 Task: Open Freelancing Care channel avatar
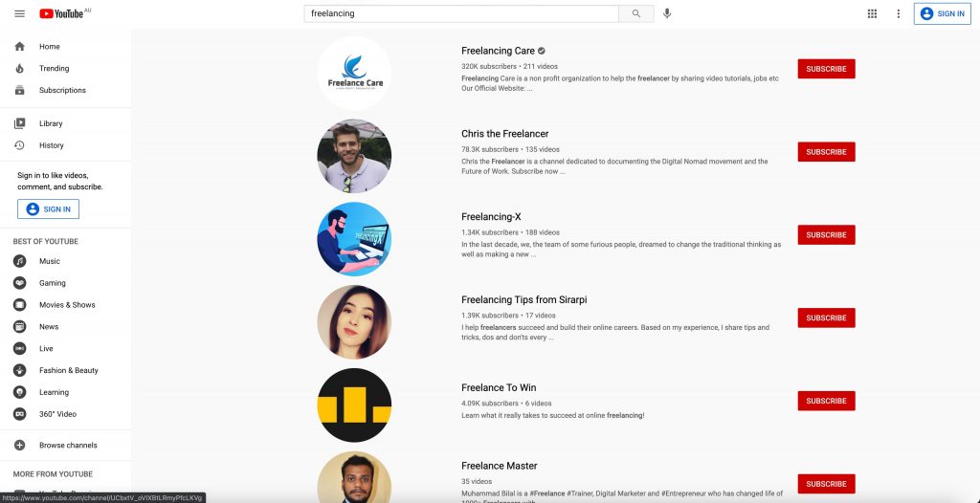coord(354,73)
